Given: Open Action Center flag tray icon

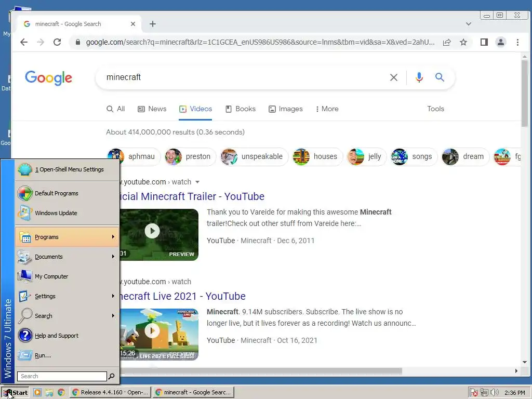Looking at the screenshot, I should point(474,393).
